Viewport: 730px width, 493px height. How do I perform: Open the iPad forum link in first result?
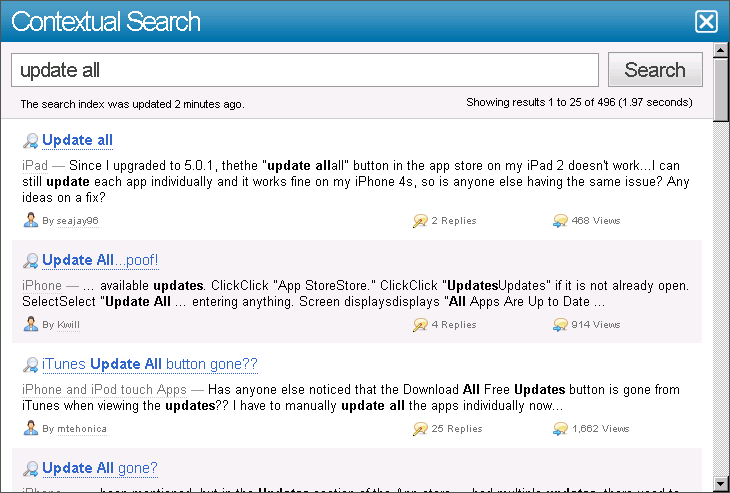click(x=35, y=165)
